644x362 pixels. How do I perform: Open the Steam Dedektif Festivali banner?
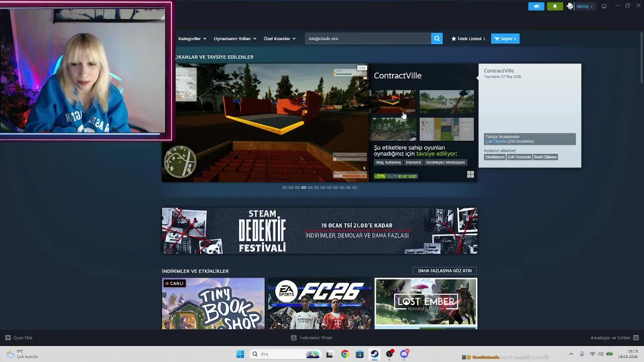click(319, 231)
